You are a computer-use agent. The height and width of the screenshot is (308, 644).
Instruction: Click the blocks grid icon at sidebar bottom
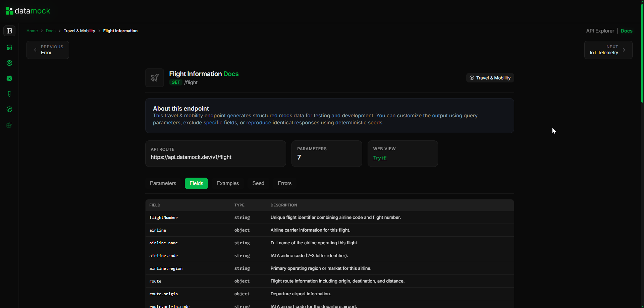click(9, 124)
